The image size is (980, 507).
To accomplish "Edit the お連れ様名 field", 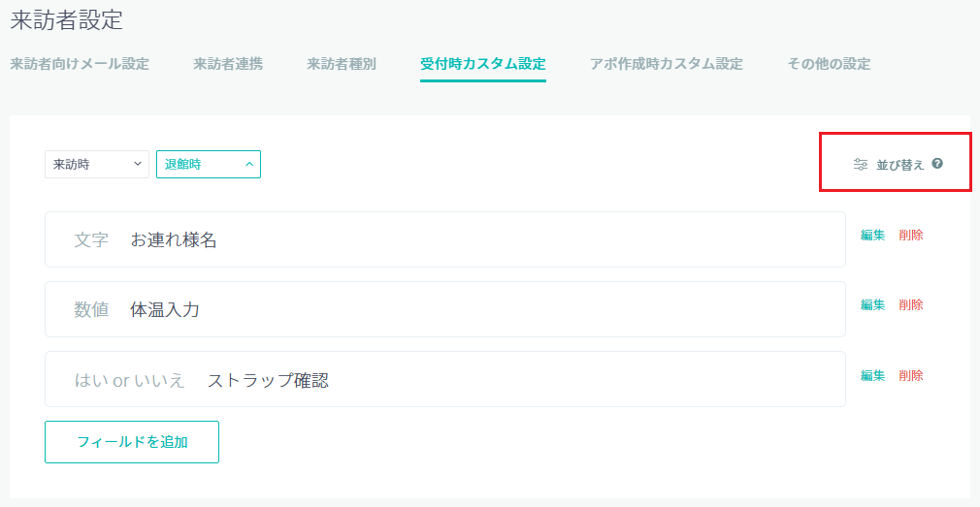I will (x=872, y=236).
